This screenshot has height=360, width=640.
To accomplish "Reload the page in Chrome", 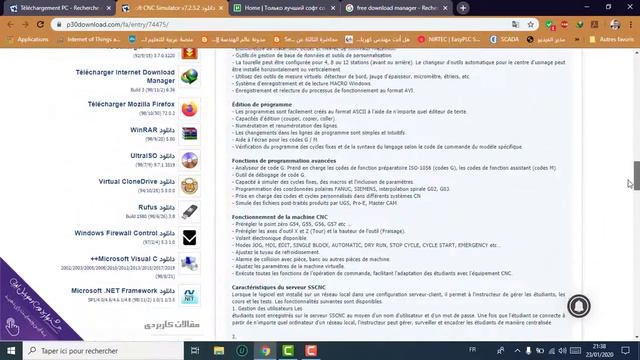I will [x=40, y=24].
